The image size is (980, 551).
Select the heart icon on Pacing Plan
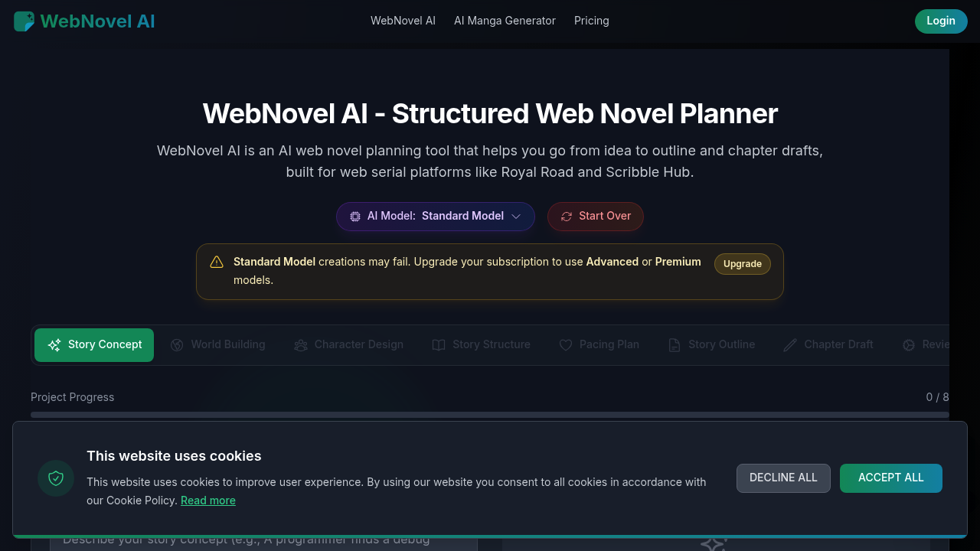pos(566,345)
